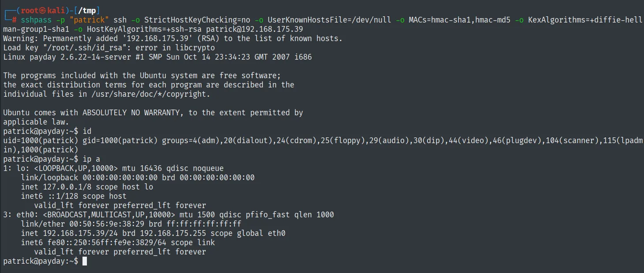Click the Load key libcrypto error line
Screen dimensions: 644x273
[109, 48]
